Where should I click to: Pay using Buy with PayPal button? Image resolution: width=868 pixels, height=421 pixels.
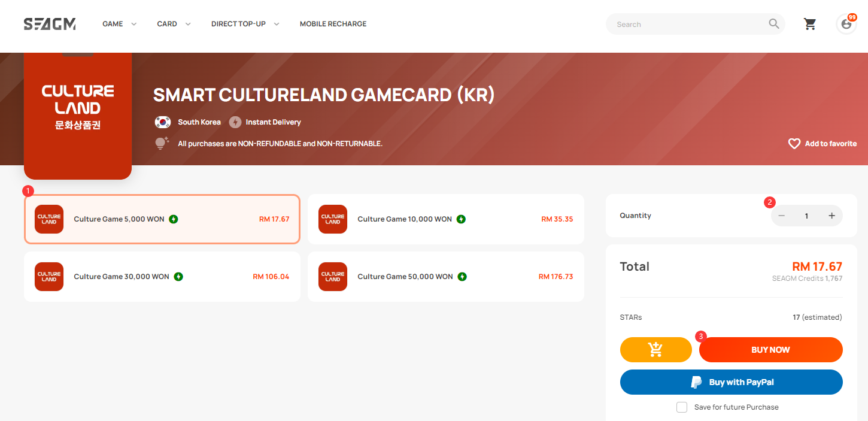click(x=732, y=382)
